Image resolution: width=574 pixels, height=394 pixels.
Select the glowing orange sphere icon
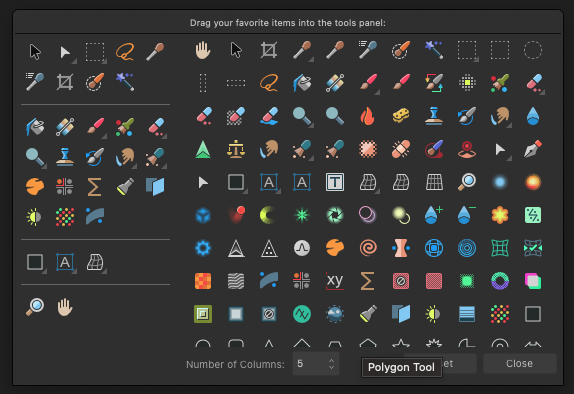point(533,182)
